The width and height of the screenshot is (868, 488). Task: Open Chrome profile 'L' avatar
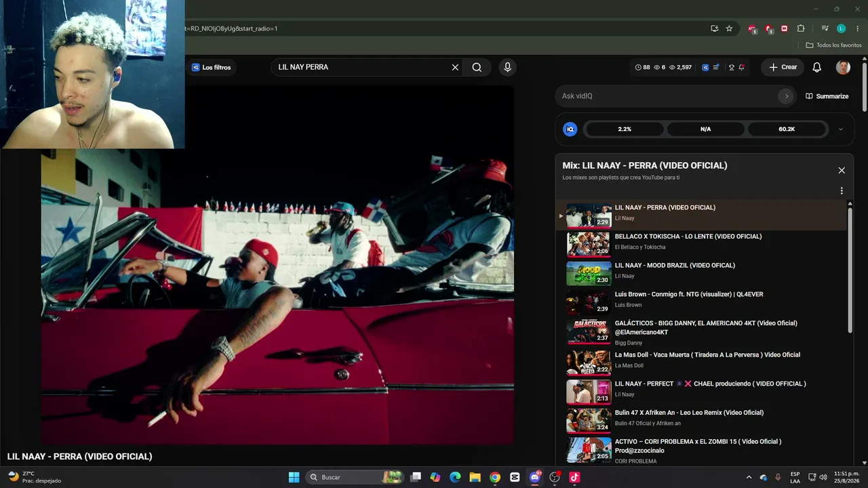tap(842, 28)
